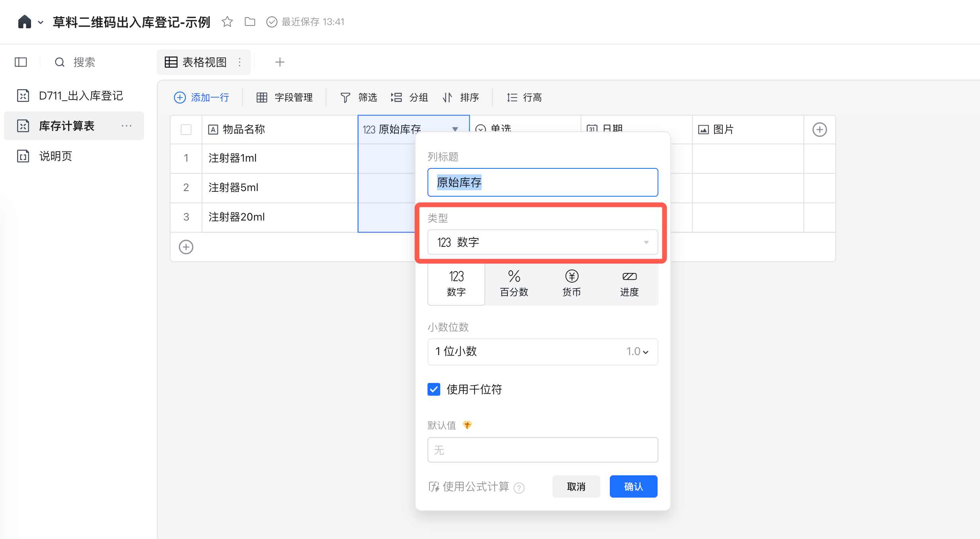Collapse the sidebar panel icon
Viewport: 980px width, 539px height.
[21, 62]
